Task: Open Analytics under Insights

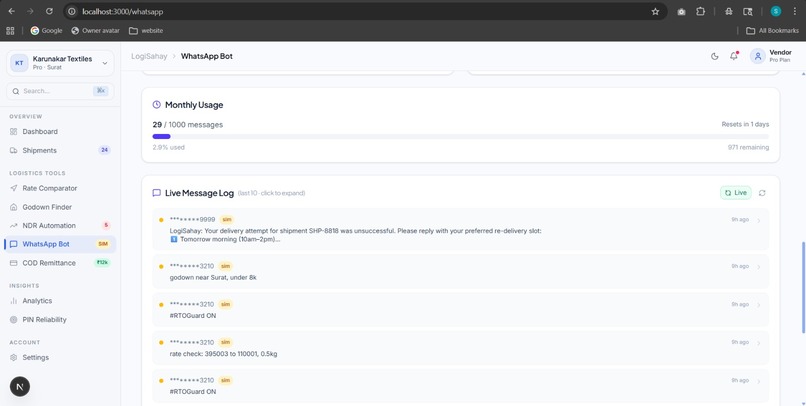Action: (x=60, y=301)
